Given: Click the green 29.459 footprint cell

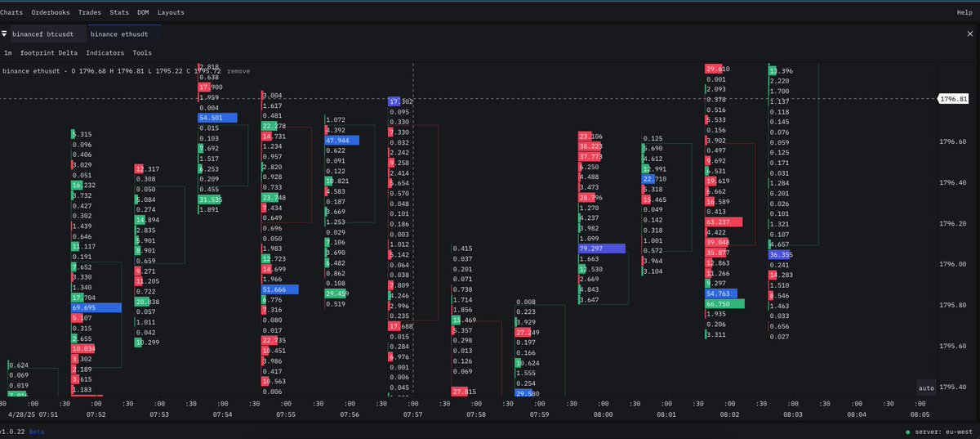Looking at the screenshot, I should [338, 293].
